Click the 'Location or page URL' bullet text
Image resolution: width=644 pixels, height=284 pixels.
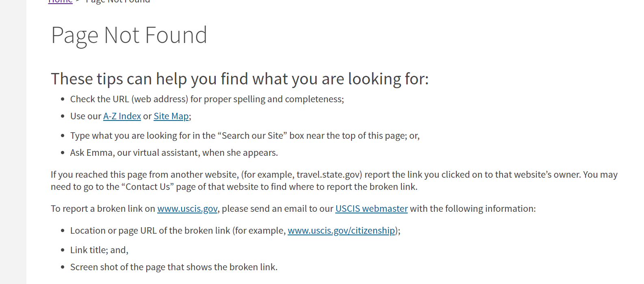pyautogui.click(x=178, y=231)
